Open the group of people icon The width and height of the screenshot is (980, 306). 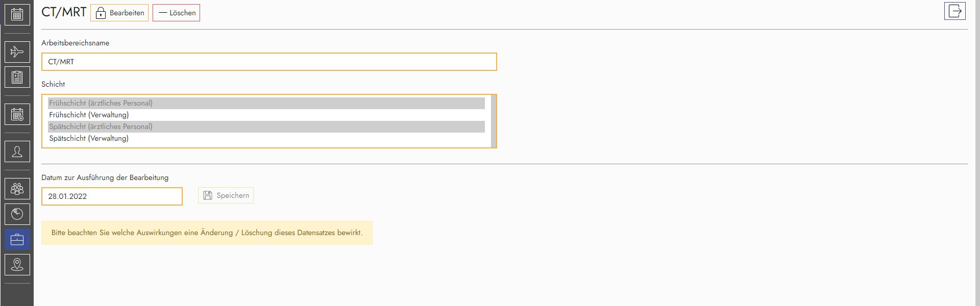click(x=17, y=189)
